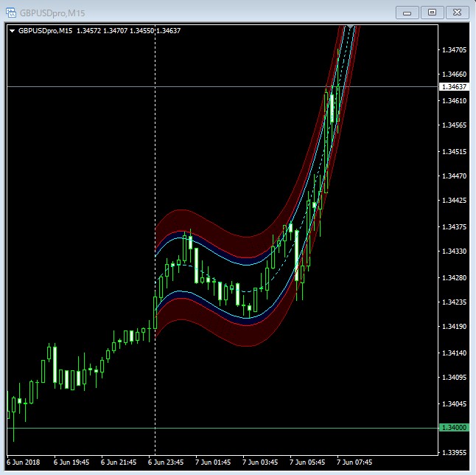Click time axis label 7 Jun 01:45

[x=213, y=462]
